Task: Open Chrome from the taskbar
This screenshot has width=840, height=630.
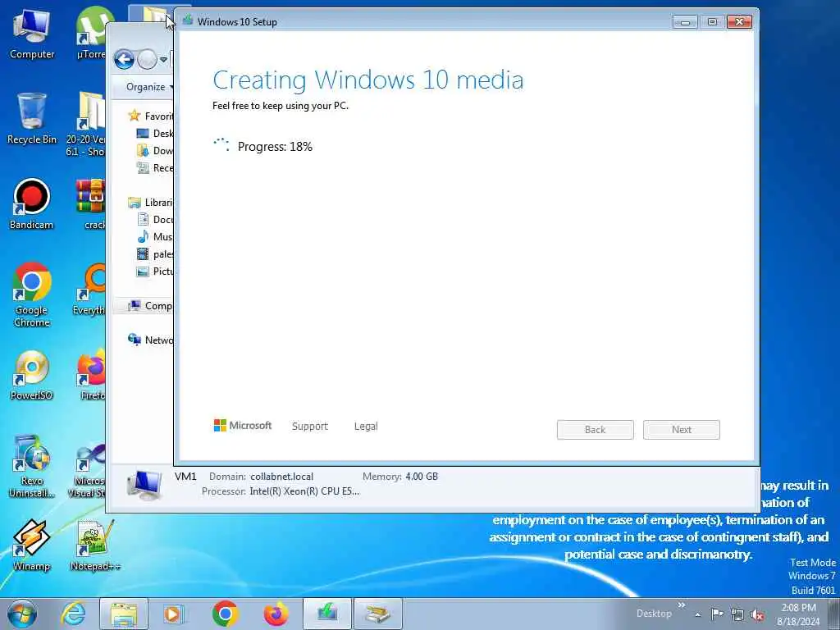Action: (225, 614)
